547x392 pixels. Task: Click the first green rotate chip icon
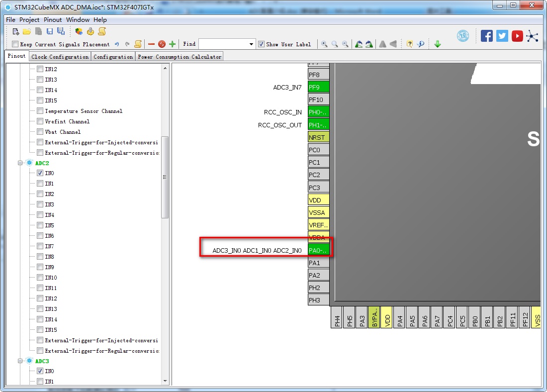click(359, 44)
